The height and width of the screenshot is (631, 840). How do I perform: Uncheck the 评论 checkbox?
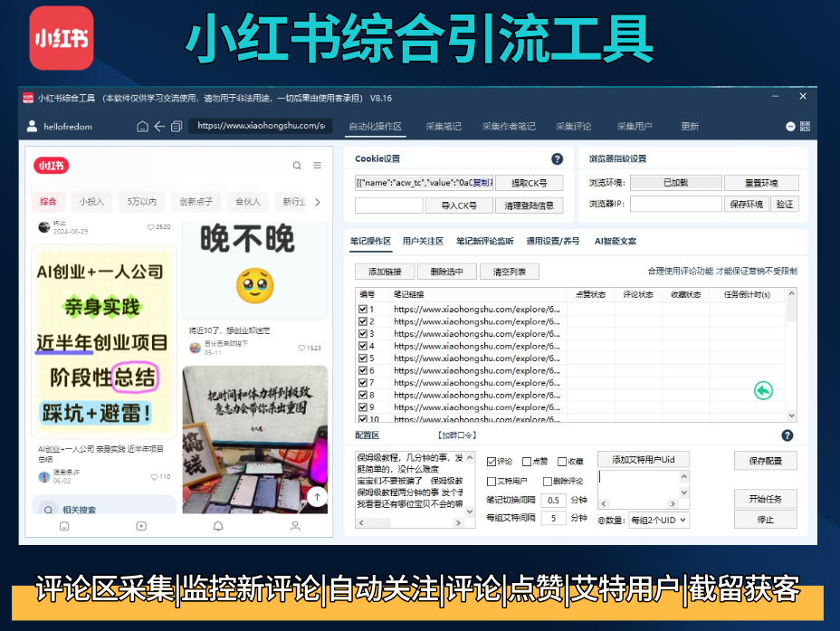(x=491, y=461)
